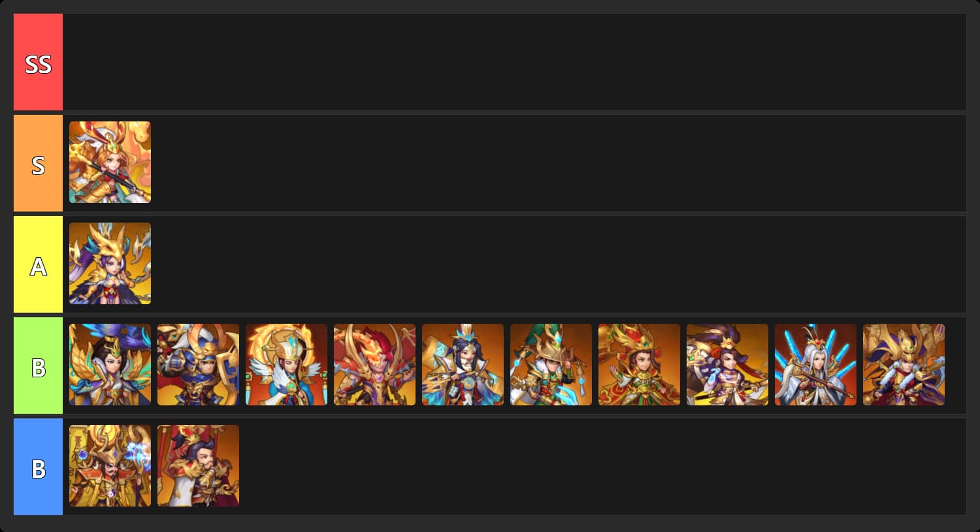Click the purple-haired golden-crowned heroine in A tier
This screenshot has height=532, width=980.
[110, 263]
